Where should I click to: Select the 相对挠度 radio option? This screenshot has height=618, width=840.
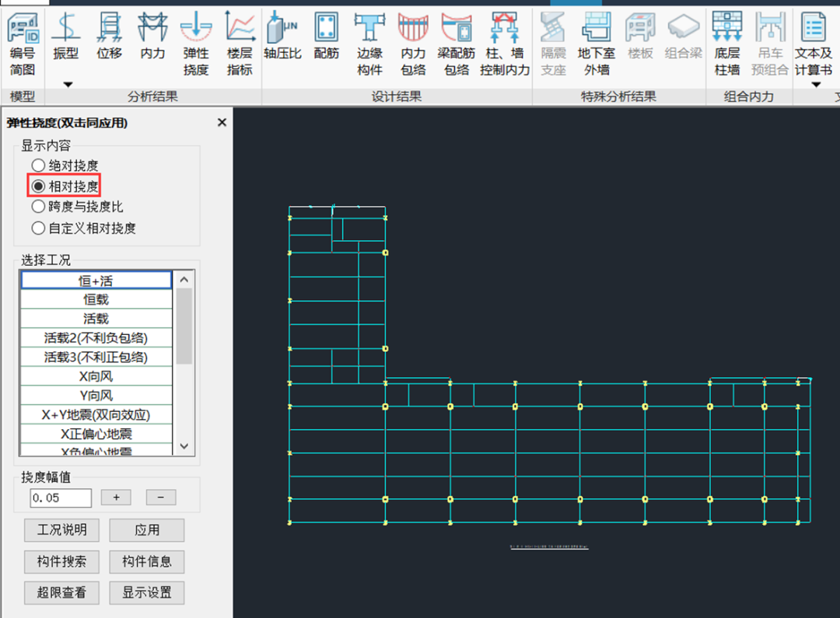coord(65,187)
